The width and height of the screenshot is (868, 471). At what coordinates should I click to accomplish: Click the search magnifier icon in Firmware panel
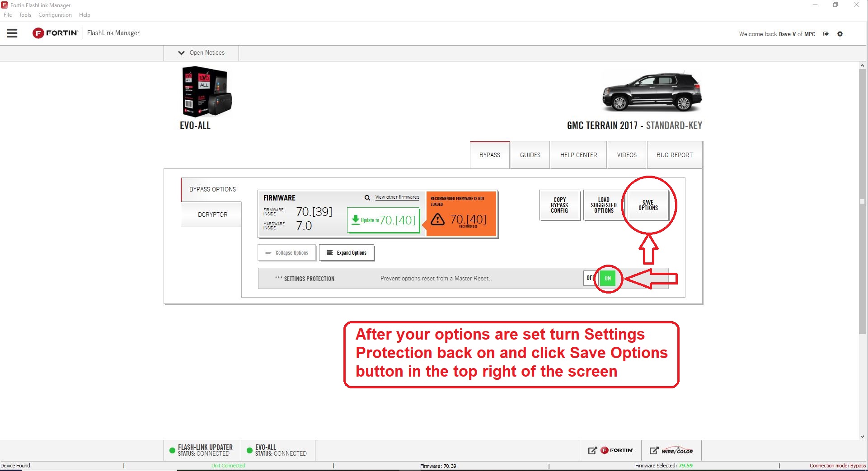point(367,198)
